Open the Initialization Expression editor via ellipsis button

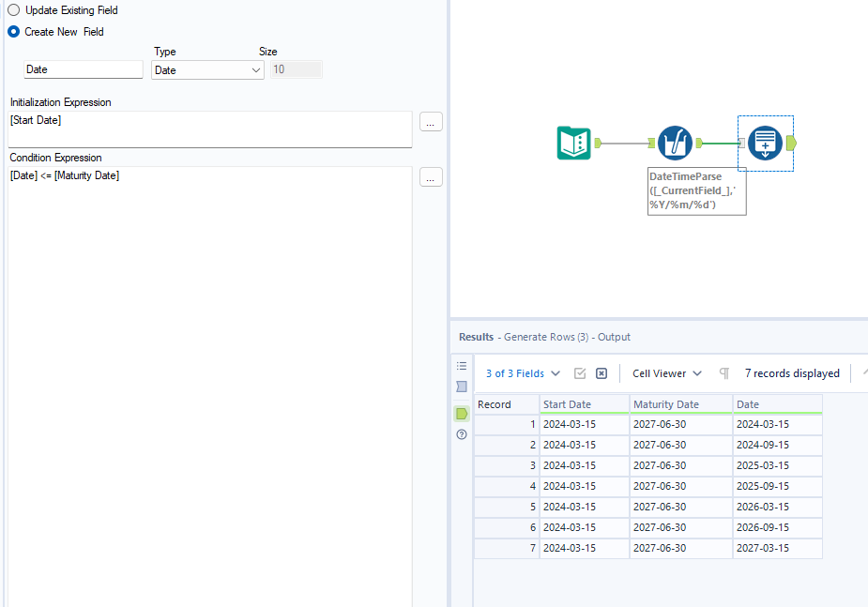tap(430, 121)
